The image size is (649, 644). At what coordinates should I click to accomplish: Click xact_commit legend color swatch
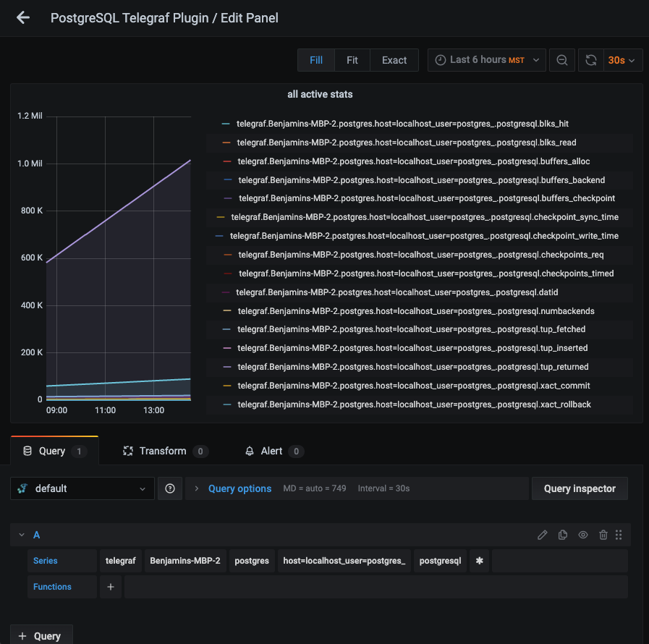coord(226,386)
